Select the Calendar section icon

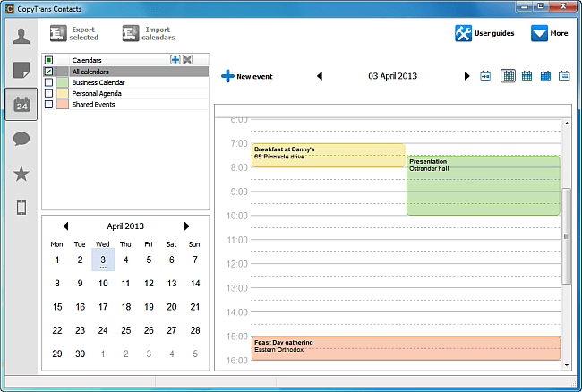pos(21,104)
